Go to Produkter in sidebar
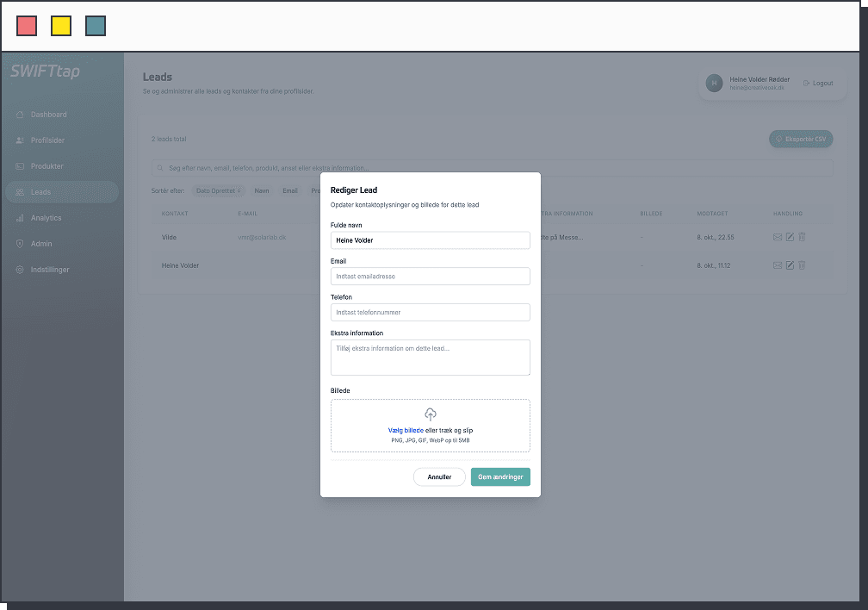The height and width of the screenshot is (610, 868). pyautogui.click(x=46, y=166)
